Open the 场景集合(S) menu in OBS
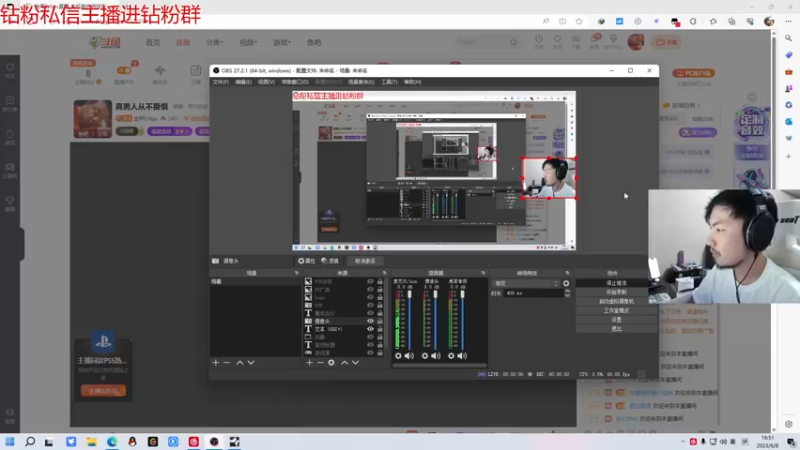 361,82
